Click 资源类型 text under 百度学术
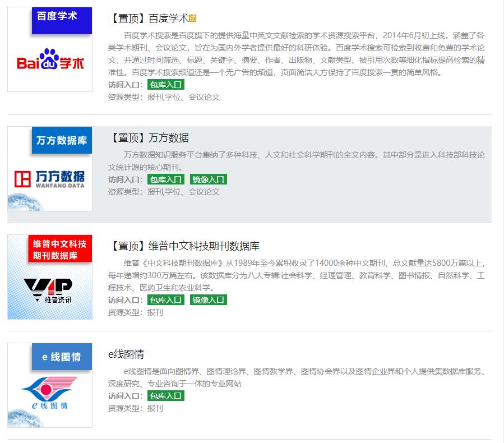This screenshot has width=504, height=443. [x=164, y=97]
